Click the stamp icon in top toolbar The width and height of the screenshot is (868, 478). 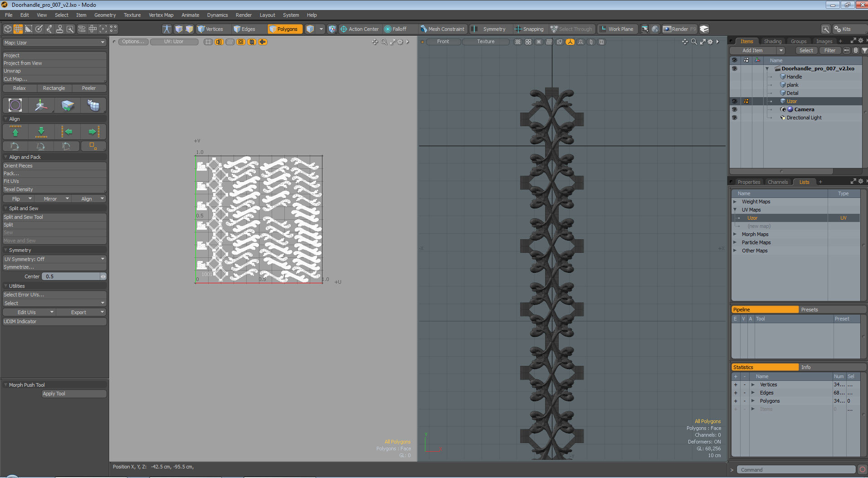pos(59,29)
